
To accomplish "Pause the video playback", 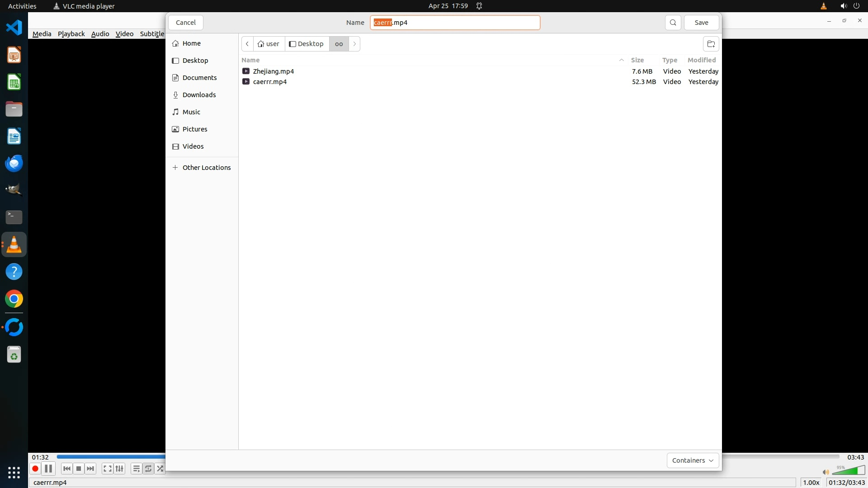I will coord(48,469).
